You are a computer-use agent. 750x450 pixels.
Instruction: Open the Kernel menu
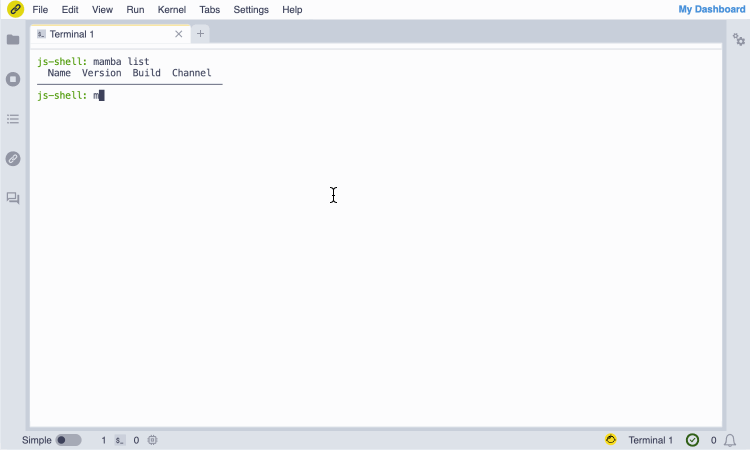(x=172, y=10)
